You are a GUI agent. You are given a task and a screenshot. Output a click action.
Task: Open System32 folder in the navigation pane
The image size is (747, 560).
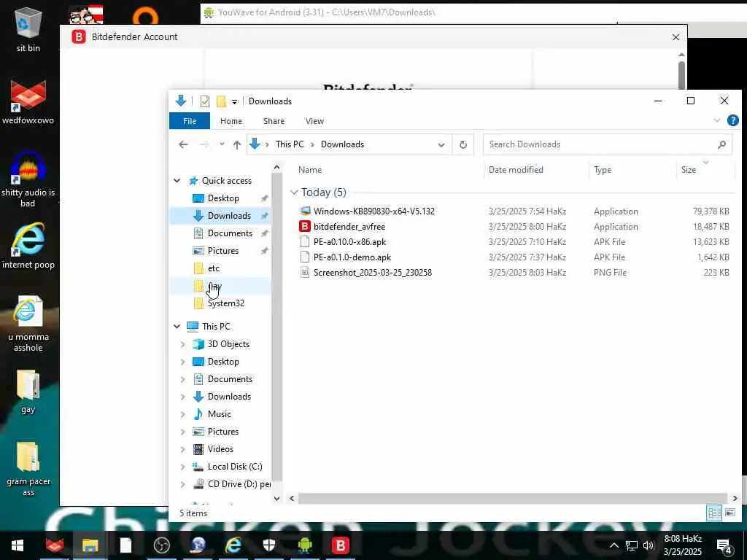coord(226,303)
